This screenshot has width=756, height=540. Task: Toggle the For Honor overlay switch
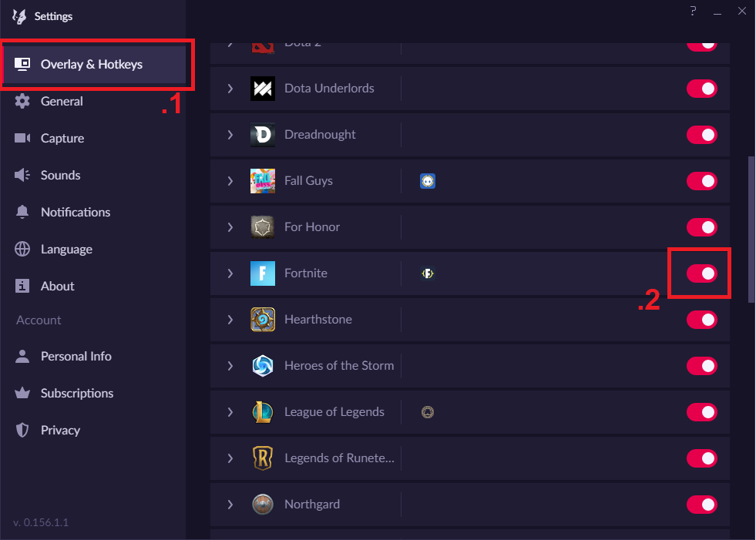coord(702,227)
